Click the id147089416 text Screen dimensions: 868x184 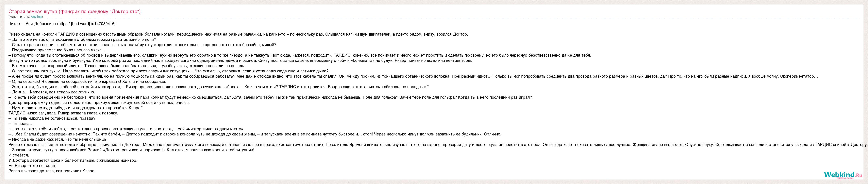103,24
